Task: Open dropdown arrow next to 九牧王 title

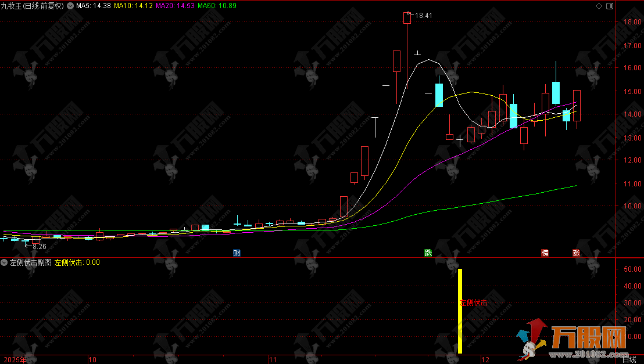Action: [x=70, y=6]
